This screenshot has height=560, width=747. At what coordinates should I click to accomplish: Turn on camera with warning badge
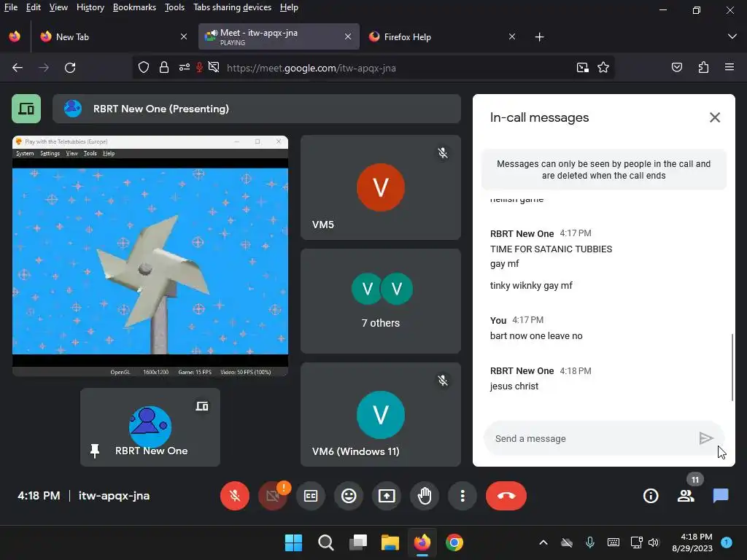pos(273,496)
